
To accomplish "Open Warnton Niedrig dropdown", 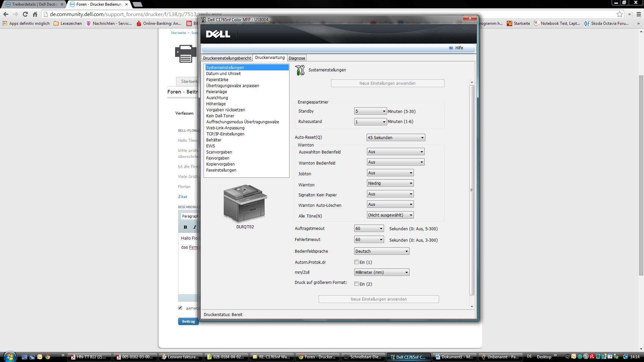I will 390,183.
